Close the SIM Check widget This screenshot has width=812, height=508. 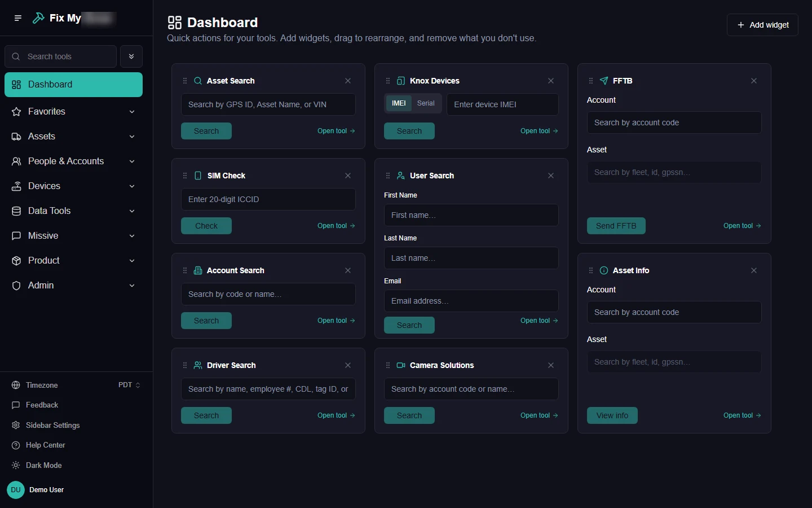point(348,176)
